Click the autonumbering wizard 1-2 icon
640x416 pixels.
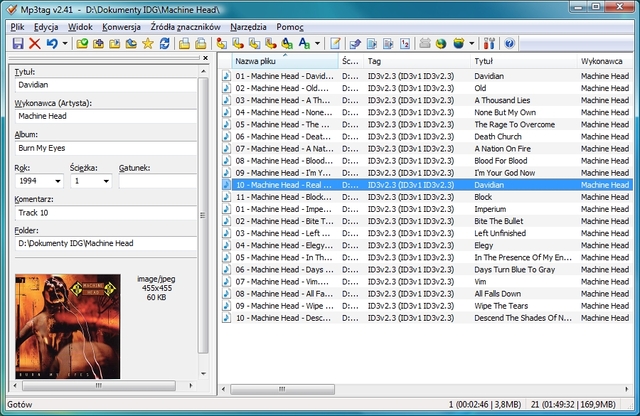point(404,43)
